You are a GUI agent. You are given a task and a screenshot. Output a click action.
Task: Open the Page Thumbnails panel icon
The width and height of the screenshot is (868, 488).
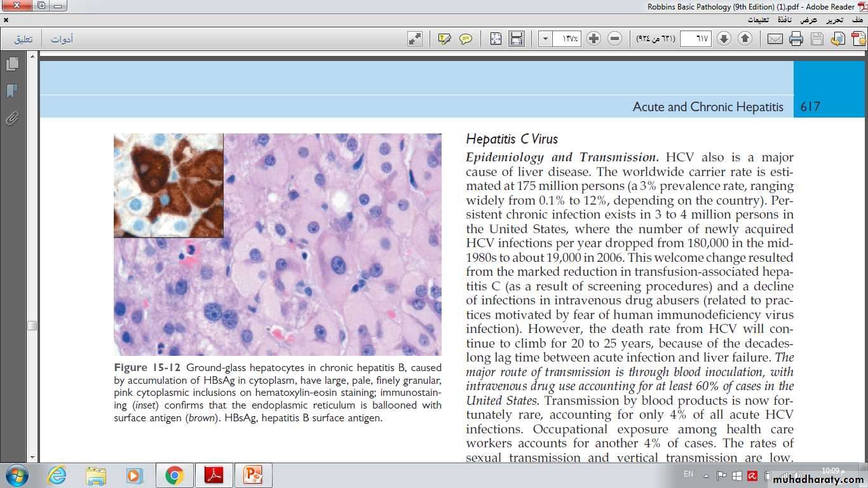(x=12, y=64)
